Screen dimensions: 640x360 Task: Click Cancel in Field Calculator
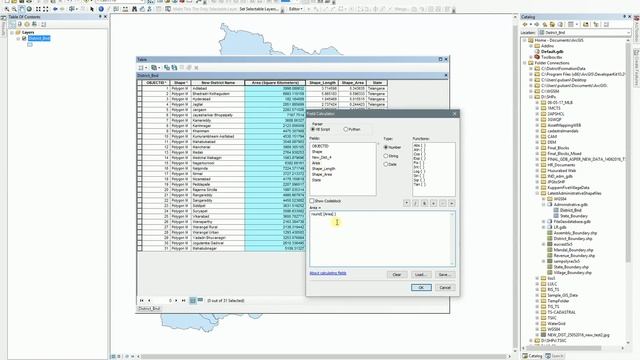(x=445, y=288)
